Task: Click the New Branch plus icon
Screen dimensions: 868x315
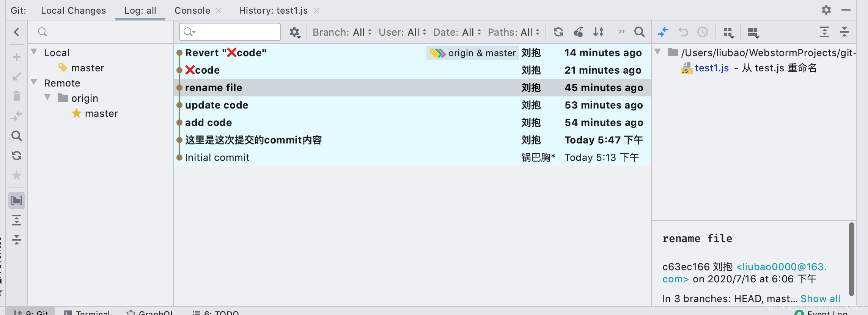Action: tap(16, 57)
